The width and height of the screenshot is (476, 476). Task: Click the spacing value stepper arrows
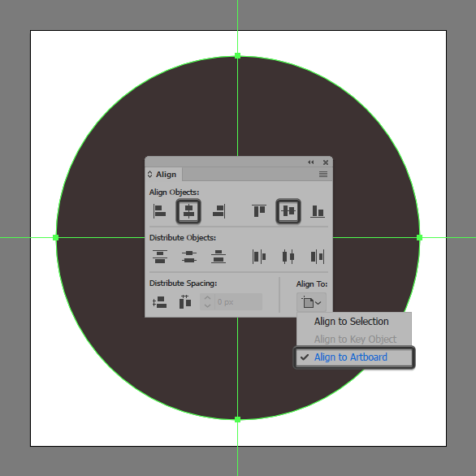coord(207,302)
